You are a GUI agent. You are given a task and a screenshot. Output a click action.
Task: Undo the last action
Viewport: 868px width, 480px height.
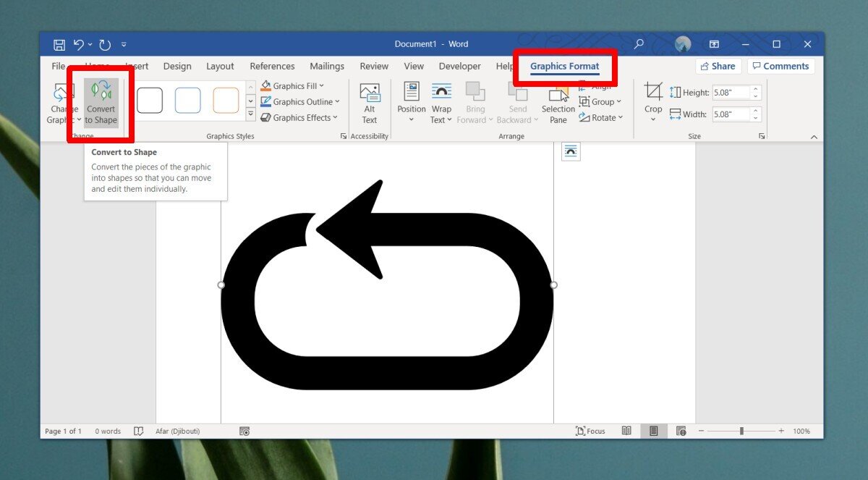77,44
